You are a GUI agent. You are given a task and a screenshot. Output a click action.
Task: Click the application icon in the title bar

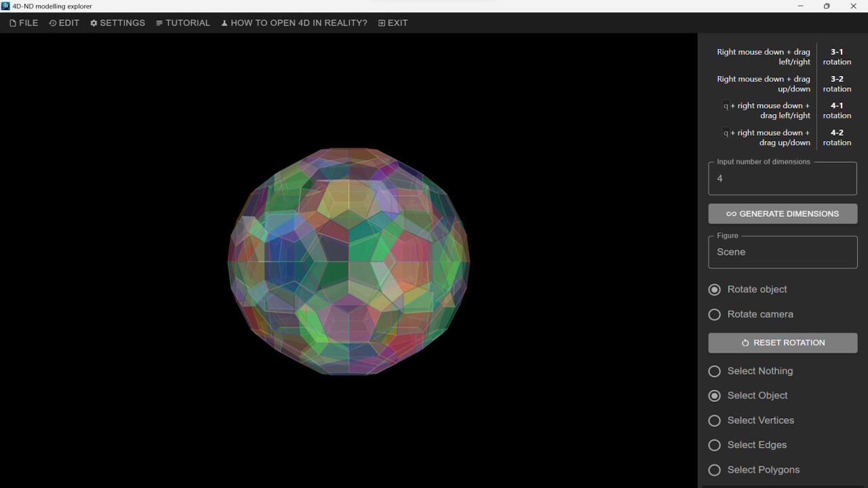tap(5, 6)
